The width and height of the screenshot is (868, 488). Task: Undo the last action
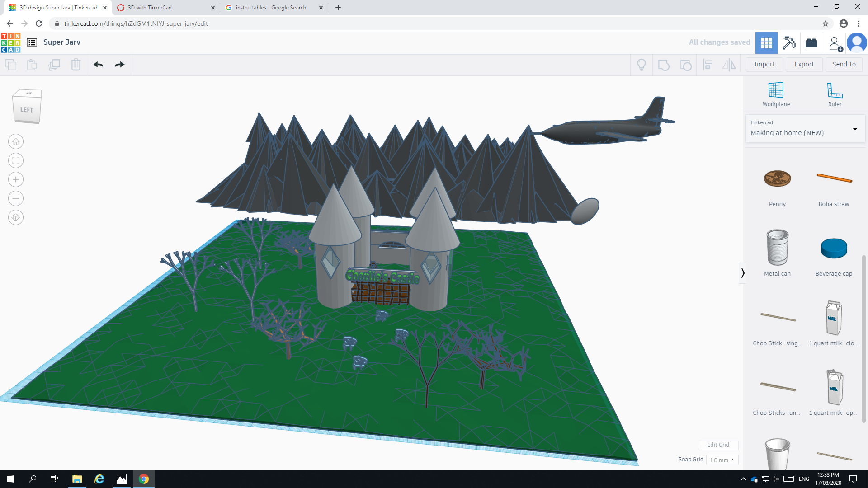(99, 65)
